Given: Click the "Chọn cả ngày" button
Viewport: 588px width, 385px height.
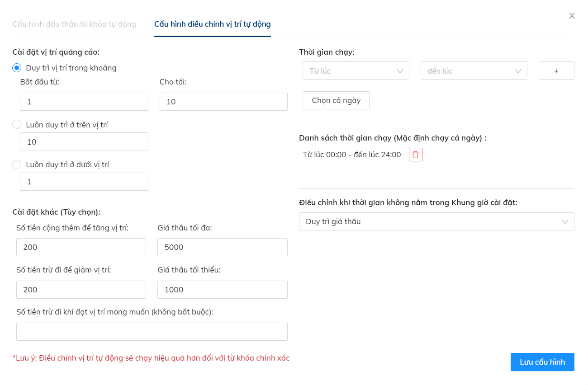Looking at the screenshot, I should click(x=336, y=100).
